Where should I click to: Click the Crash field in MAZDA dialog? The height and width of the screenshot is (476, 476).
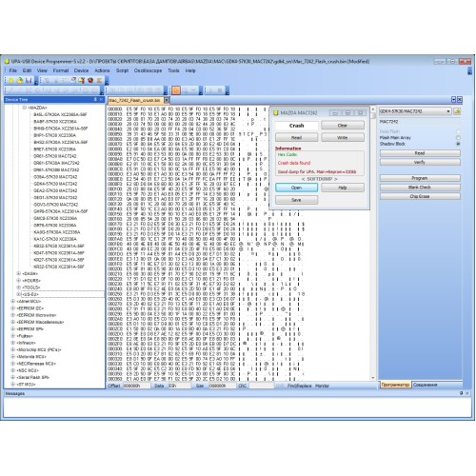(296, 126)
